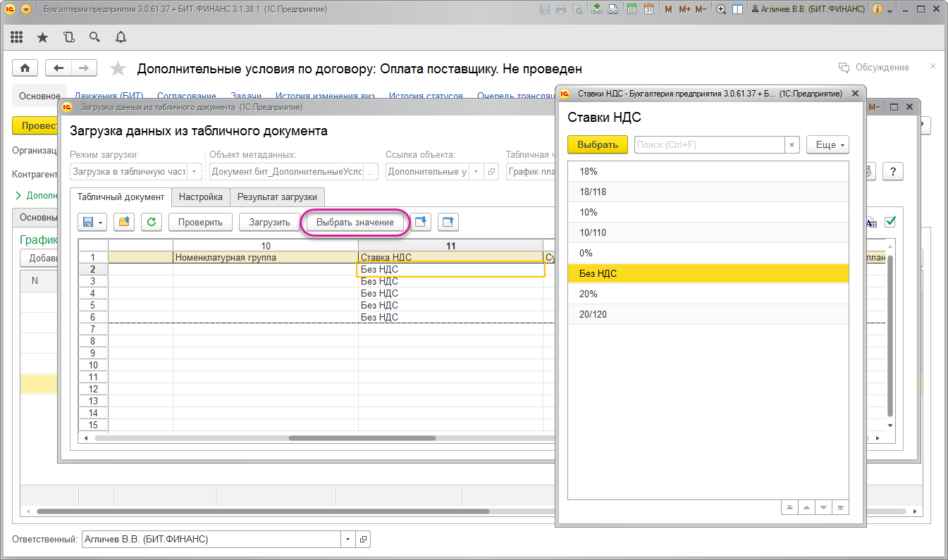Open Favorites star in the top panel
The width and height of the screenshot is (948, 560).
pyautogui.click(x=42, y=37)
